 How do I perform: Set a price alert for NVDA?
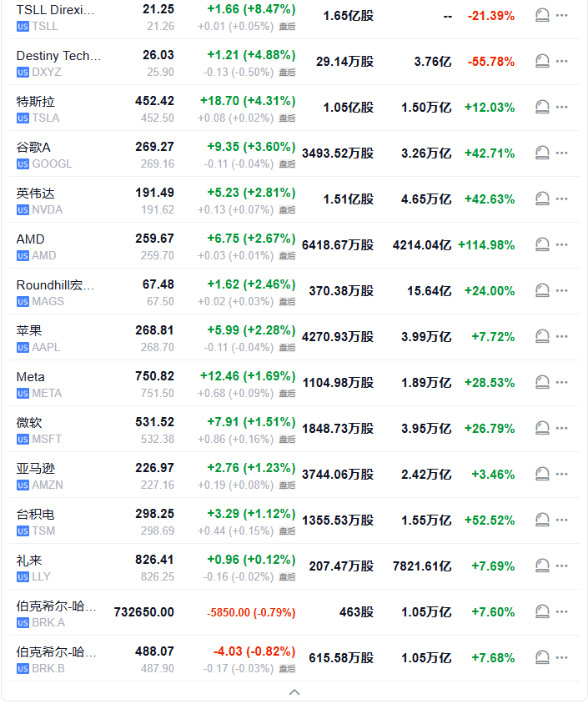(542, 199)
